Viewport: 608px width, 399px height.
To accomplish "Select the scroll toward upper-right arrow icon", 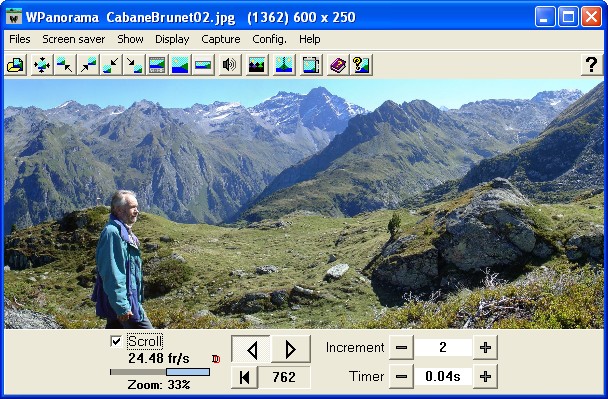I will 88,64.
